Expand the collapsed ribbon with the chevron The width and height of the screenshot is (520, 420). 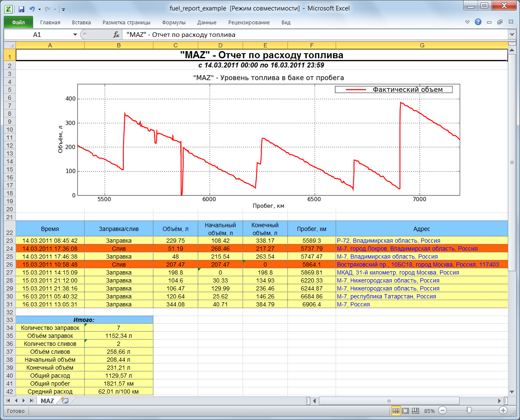468,22
